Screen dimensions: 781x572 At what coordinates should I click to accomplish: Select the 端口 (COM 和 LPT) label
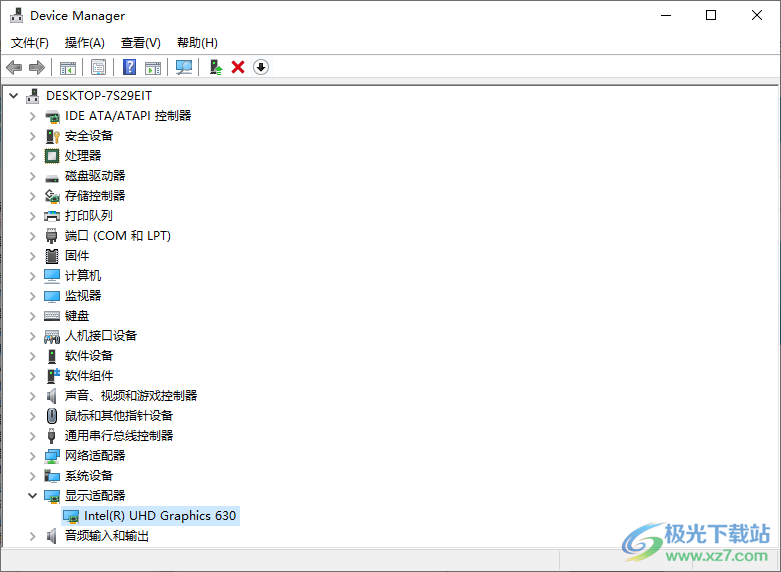click(118, 236)
